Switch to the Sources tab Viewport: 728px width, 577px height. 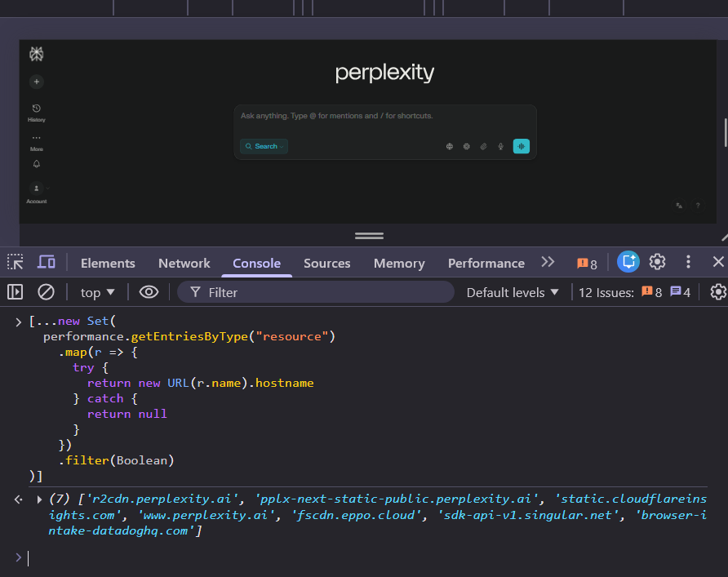point(326,263)
